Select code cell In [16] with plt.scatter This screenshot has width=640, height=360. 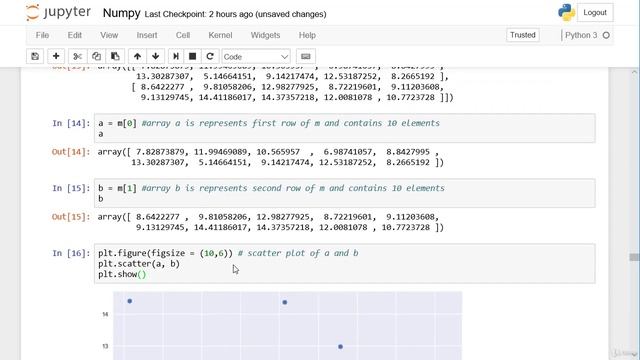click(344, 263)
